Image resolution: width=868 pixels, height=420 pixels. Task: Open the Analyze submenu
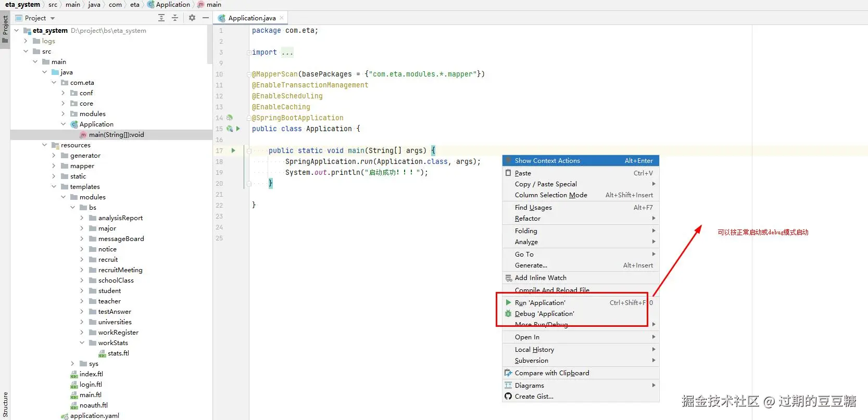tap(581, 241)
